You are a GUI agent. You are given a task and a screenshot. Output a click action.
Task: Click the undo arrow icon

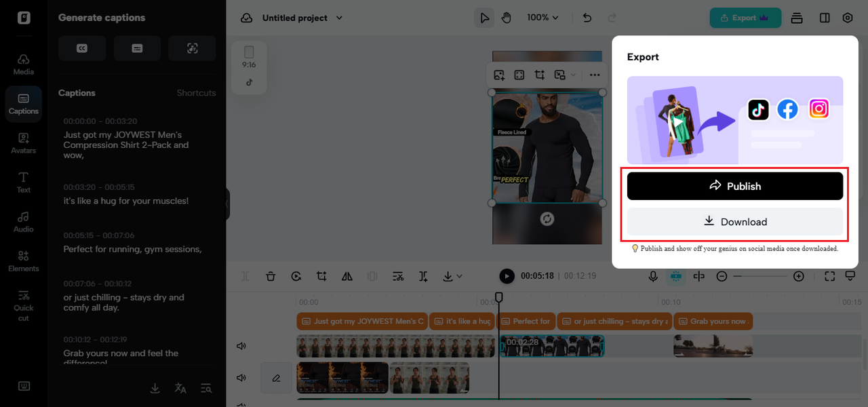[587, 18]
